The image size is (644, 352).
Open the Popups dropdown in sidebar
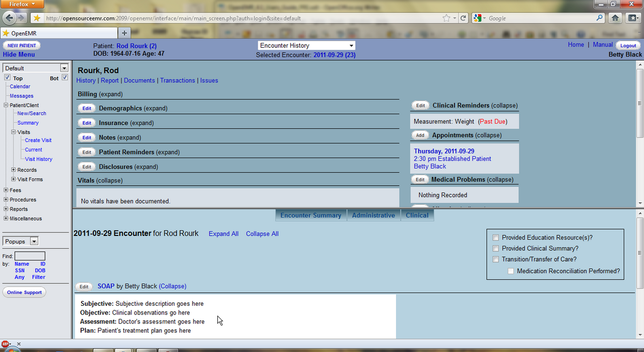click(x=21, y=242)
